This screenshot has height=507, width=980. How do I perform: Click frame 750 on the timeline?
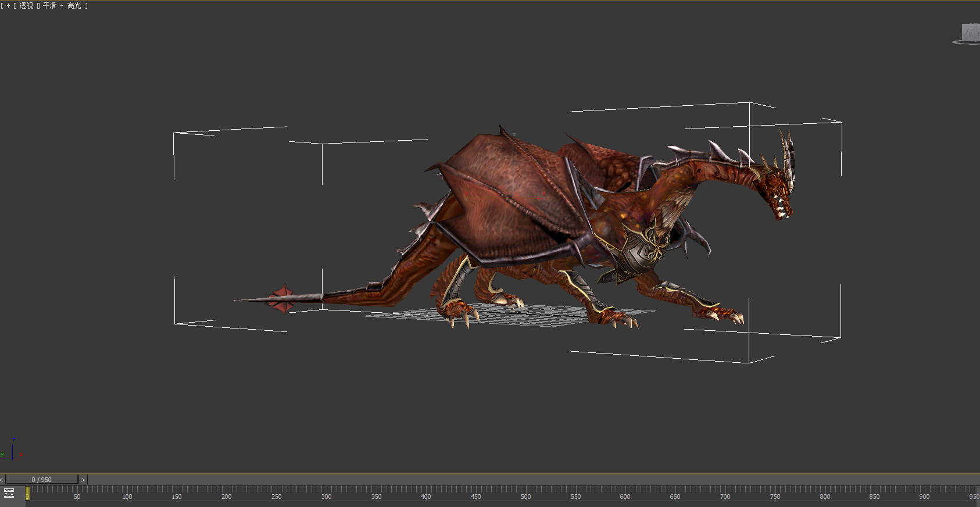coord(775,497)
